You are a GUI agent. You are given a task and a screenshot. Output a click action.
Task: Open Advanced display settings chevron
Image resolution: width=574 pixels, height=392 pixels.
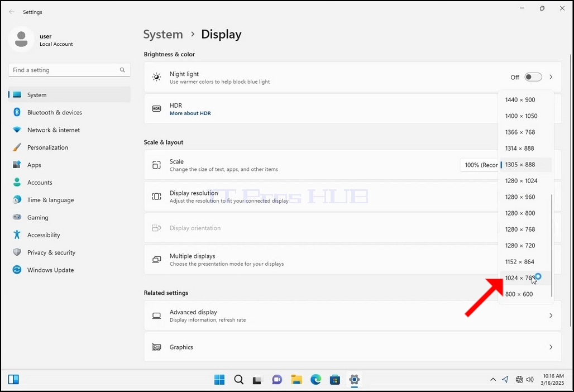coord(551,315)
